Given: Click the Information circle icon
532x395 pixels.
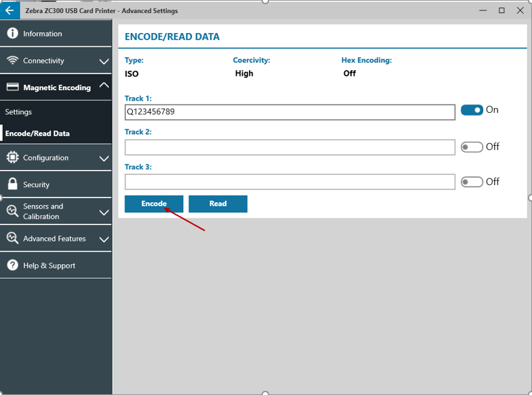Looking at the screenshot, I should 12,34.
